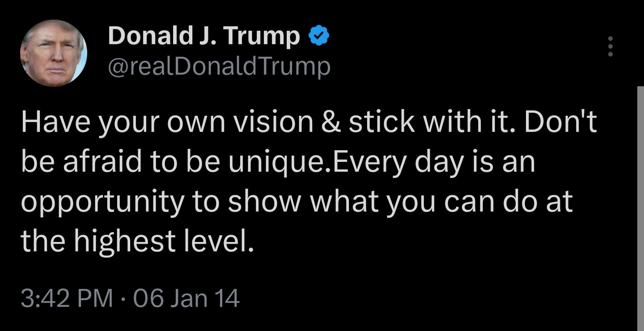The width and height of the screenshot is (644, 331).
Task: Click the vertical scrollbar on the right edge
Action: click(x=640, y=206)
